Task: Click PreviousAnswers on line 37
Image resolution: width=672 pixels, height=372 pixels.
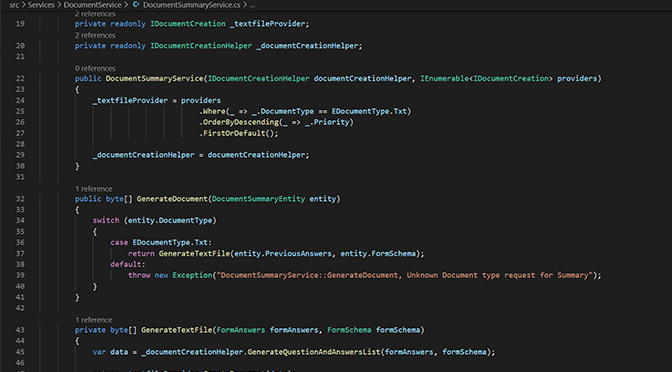Action: (298, 254)
